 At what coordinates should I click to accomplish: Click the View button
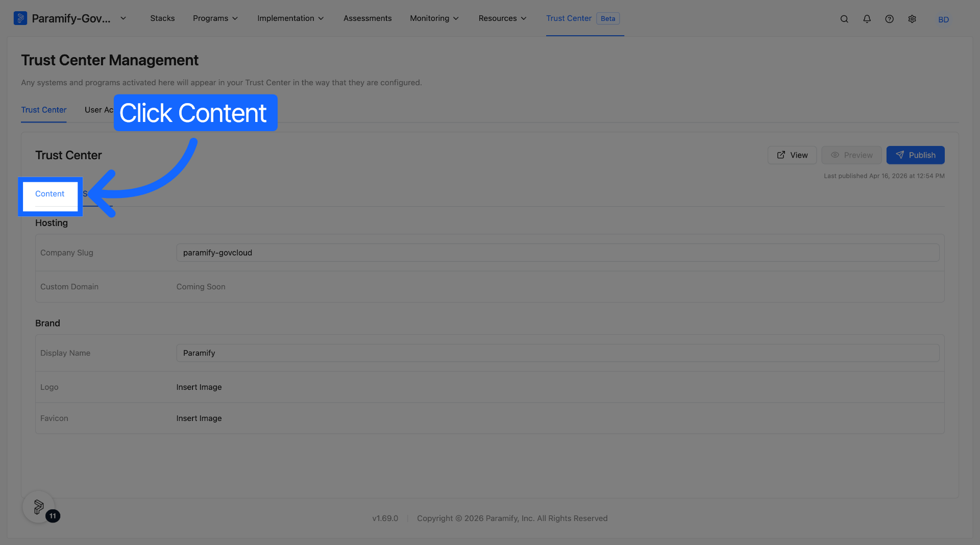point(792,155)
